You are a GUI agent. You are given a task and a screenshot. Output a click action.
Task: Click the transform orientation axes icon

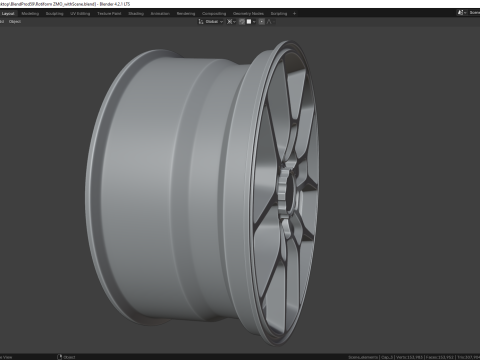(201, 22)
